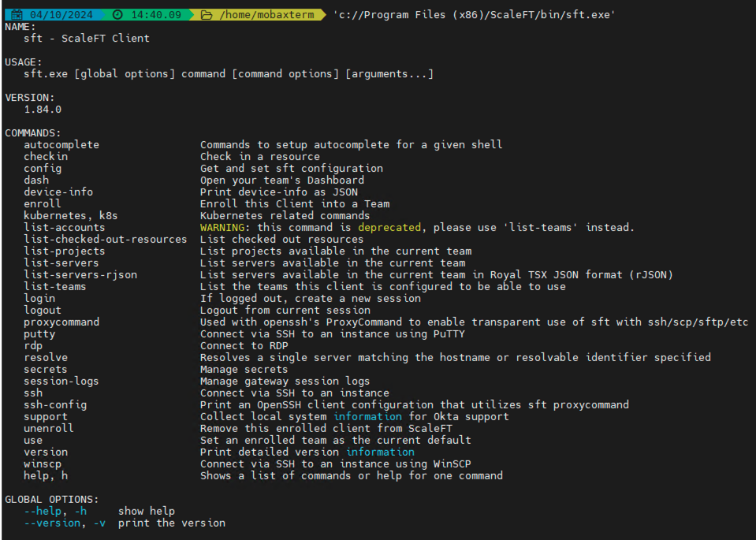This screenshot has width=756, height=540.
Task: Click the GLOBAL OPTIONS heading
Action: pos(52,499)
